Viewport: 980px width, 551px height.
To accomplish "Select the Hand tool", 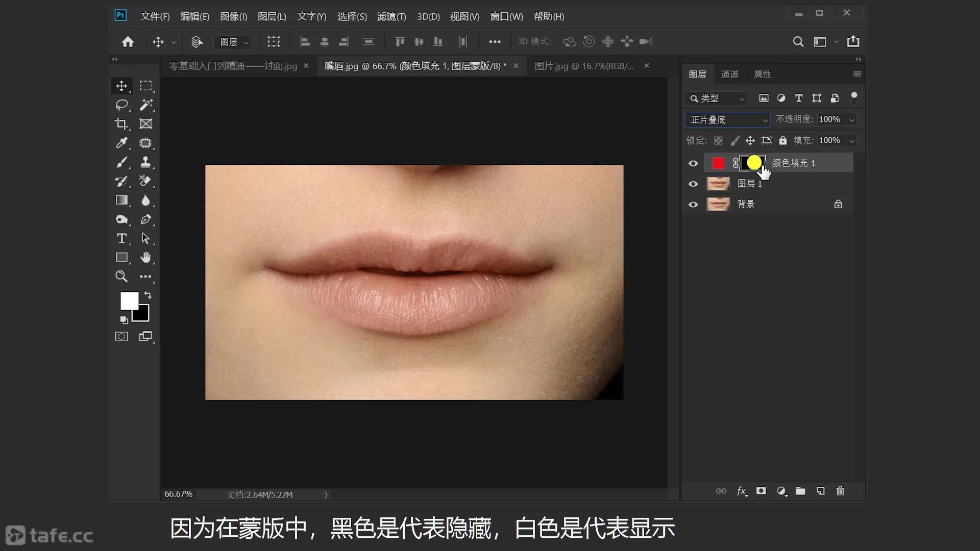I will click(146, 257).
